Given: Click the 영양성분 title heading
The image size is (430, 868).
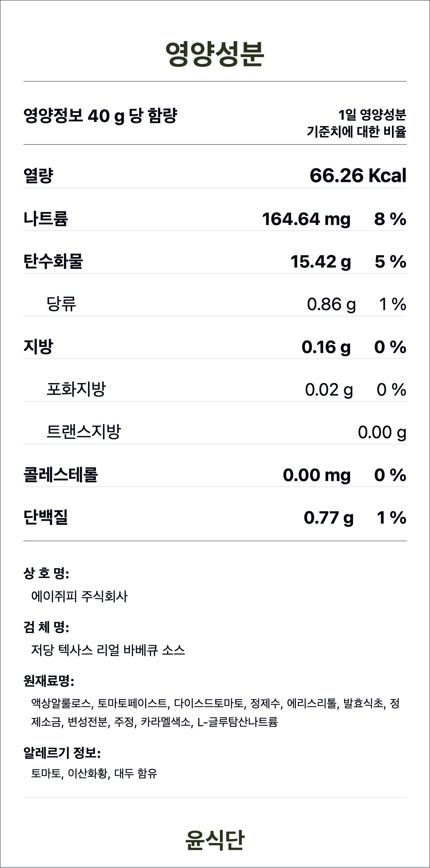Looking at the screenshot, I should (215, 54).
